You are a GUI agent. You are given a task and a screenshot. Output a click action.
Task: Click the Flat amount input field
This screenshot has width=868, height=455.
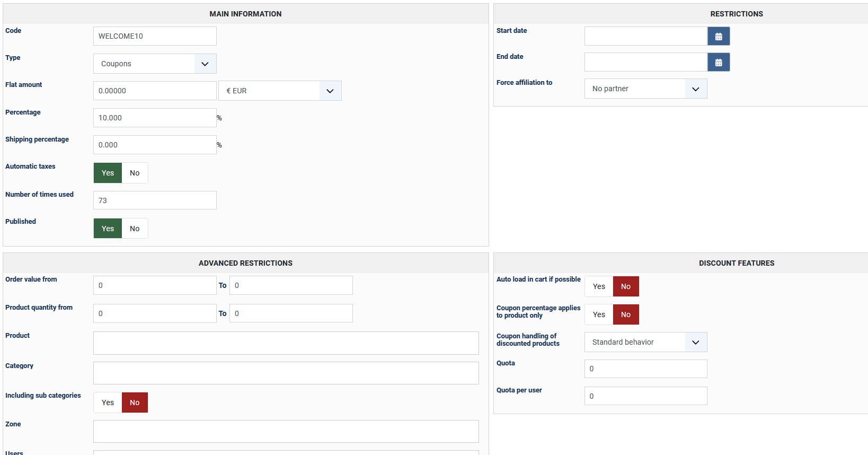(155, 91)
